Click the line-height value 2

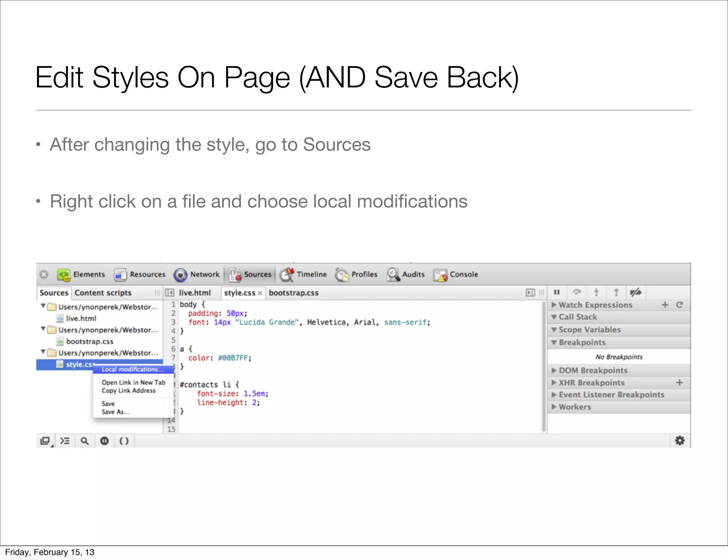click(254, 403)
